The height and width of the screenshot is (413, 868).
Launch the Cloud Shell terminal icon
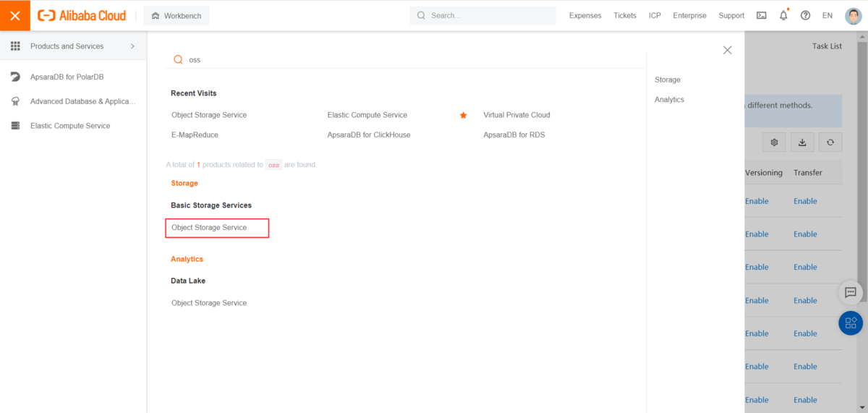point(762,15)
